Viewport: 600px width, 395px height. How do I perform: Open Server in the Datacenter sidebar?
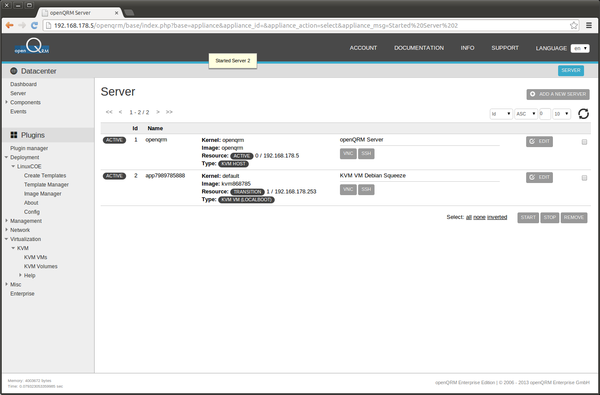18,93
